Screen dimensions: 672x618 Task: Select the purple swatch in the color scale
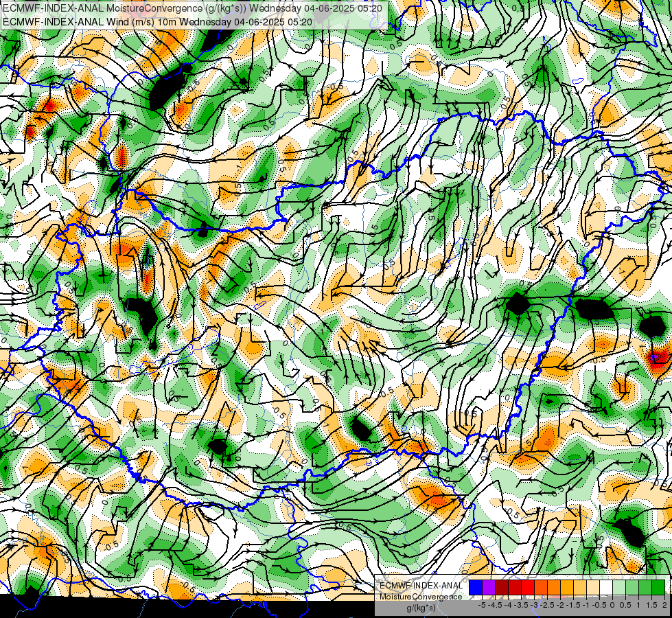pos(489,588)
